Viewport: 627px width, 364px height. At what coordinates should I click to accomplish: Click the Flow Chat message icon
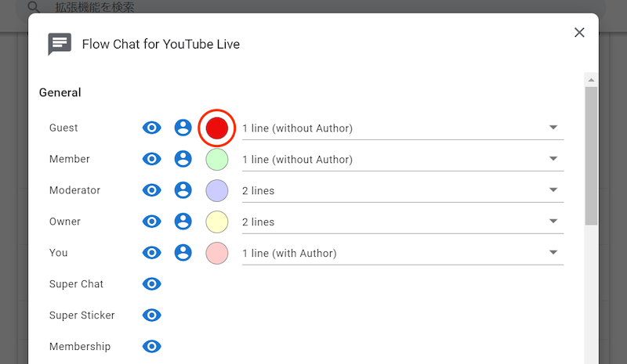[60, 45]
